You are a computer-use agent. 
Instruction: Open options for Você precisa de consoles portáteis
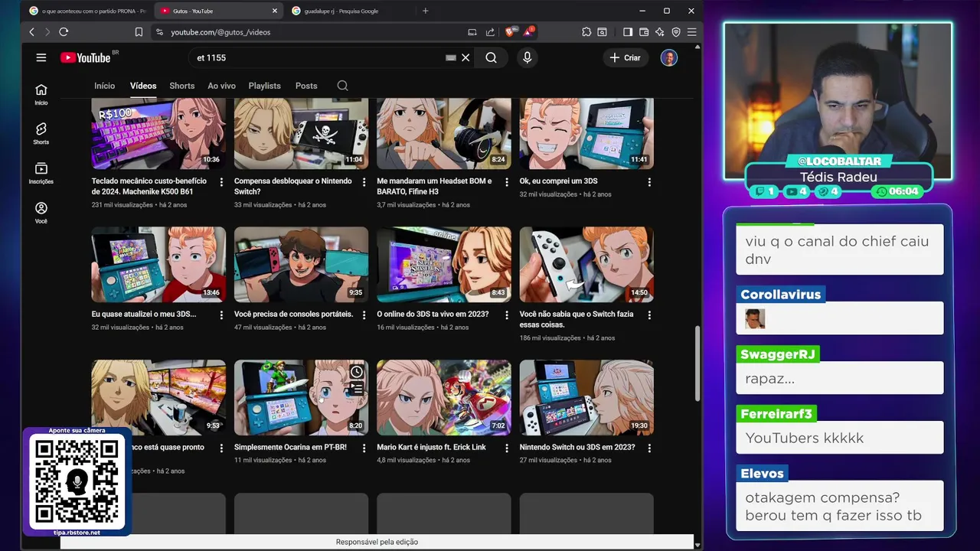pyautogui.click(x=364, y=315)
